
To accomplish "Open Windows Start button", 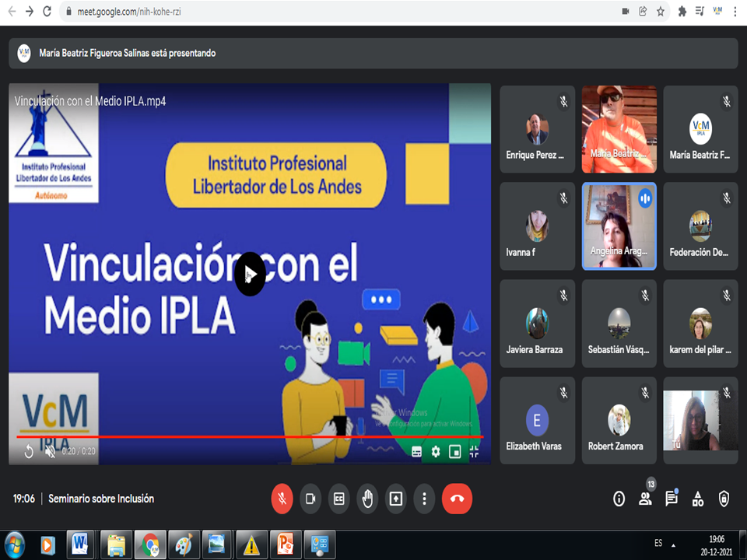I will [x=15, y=544].
